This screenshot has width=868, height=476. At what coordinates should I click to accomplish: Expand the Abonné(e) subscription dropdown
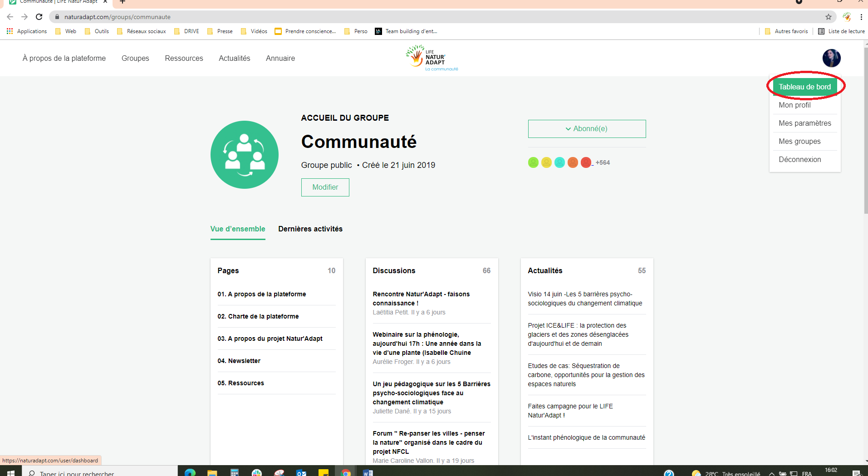pos(587,129)
